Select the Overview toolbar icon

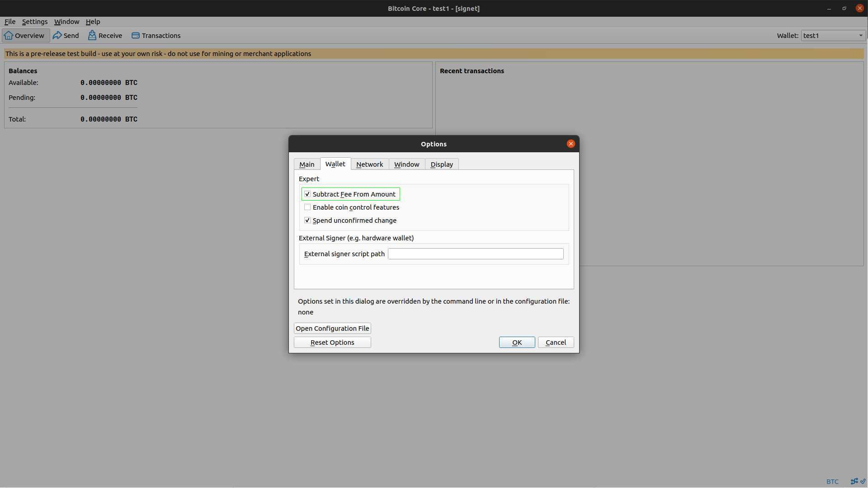(x=25, y=35)
